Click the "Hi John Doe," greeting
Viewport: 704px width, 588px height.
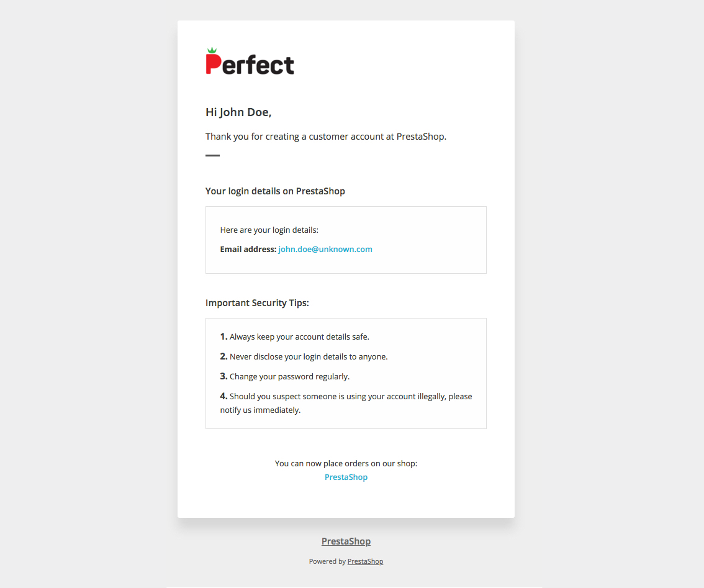[238, 112]
